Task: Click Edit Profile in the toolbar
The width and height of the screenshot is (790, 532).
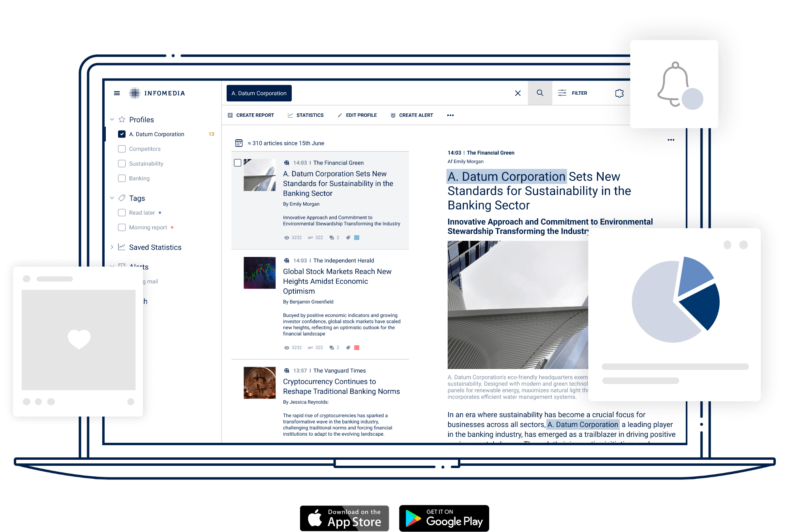Action: (357, 115)
